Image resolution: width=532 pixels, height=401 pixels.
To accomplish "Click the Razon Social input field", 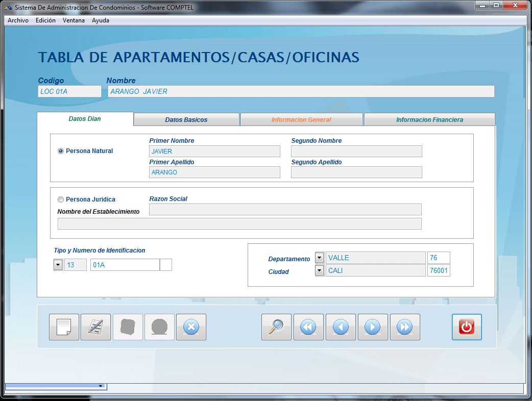I will click(x=285, y=210).
